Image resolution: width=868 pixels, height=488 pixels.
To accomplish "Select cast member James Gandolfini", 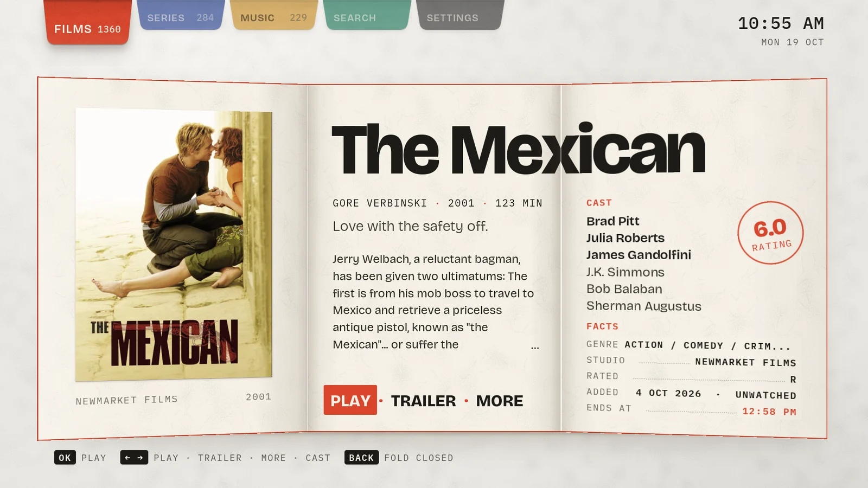I will click(639, 255).
